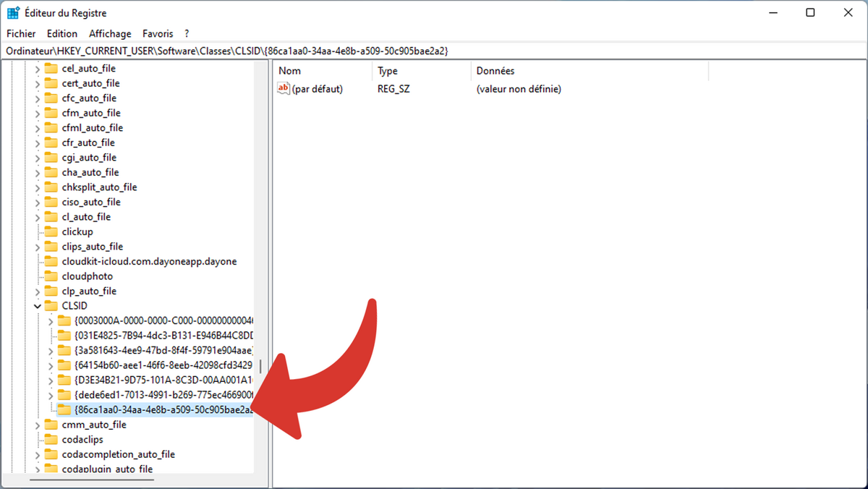The width and height of the screenshot is (868, 489).
Task: Expand the codacompletion_auto_file key
Action: [38, 454]
